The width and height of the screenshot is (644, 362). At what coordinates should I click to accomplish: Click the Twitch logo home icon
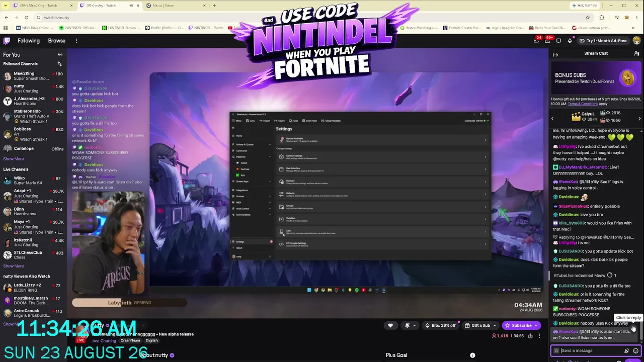(x=7, y=41)
